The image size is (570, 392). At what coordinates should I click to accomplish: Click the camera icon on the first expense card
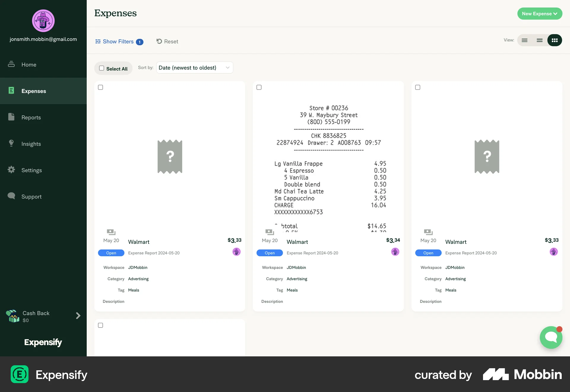click(111, 232)
